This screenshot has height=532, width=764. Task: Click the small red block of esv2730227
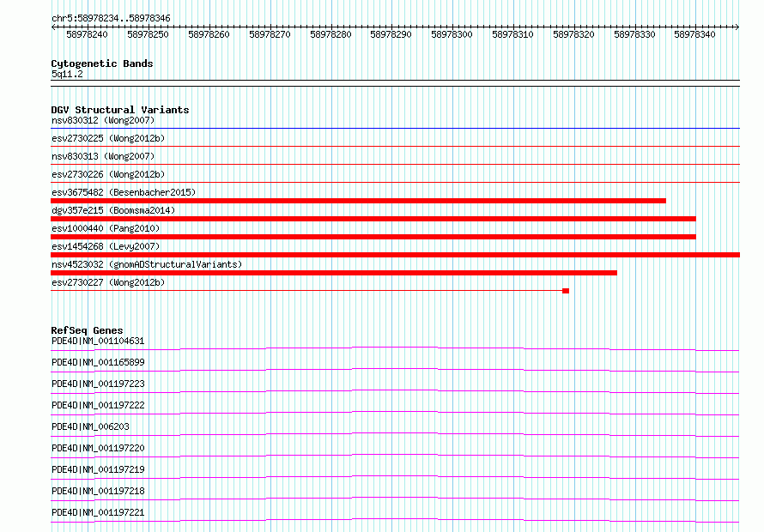(x=566, y=291)
